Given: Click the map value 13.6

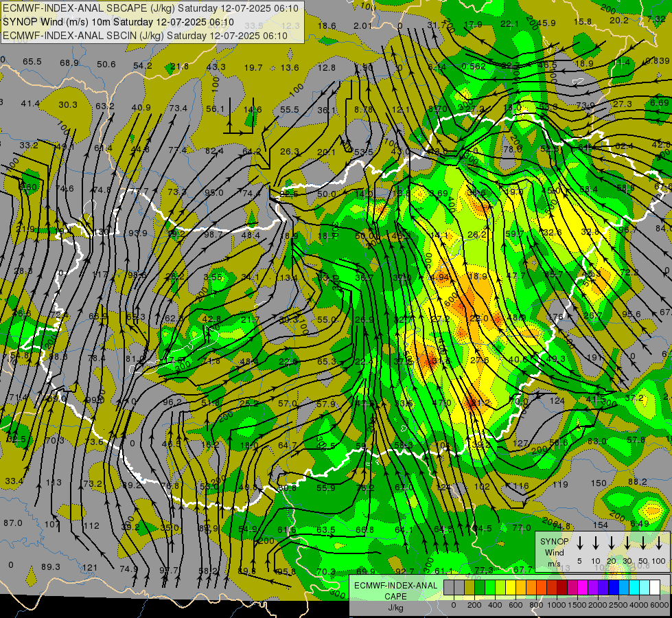Looking at the screenshot, I should point(290,67).
